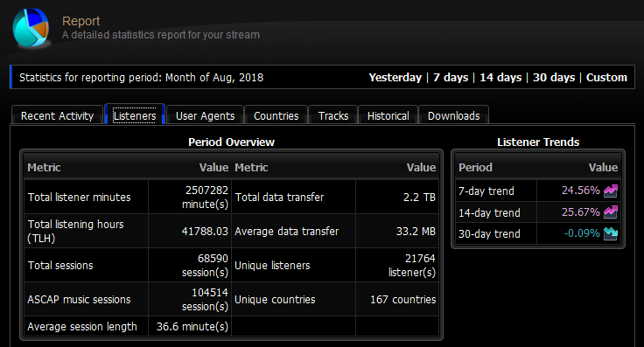Click the 'Listener Trends' heading
The width and height of the screenshot is (644, 347).
538,142
